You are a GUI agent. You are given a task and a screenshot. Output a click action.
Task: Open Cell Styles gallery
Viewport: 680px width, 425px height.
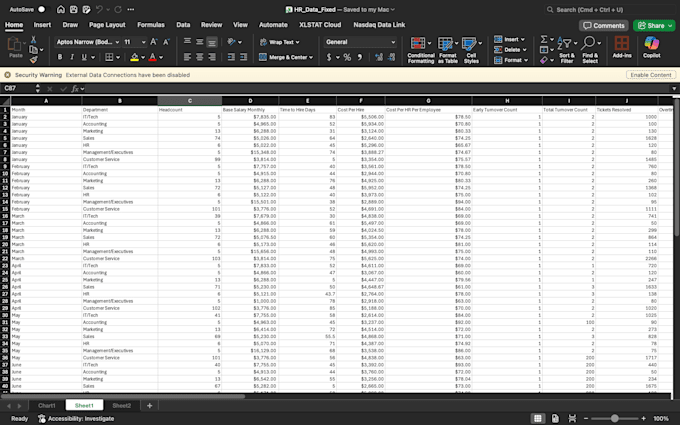471,50
